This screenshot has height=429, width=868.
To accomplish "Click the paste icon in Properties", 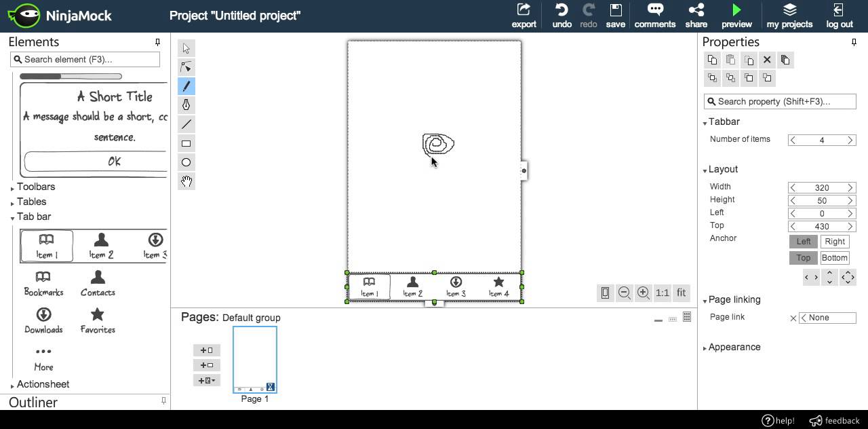I will [730, 60].
